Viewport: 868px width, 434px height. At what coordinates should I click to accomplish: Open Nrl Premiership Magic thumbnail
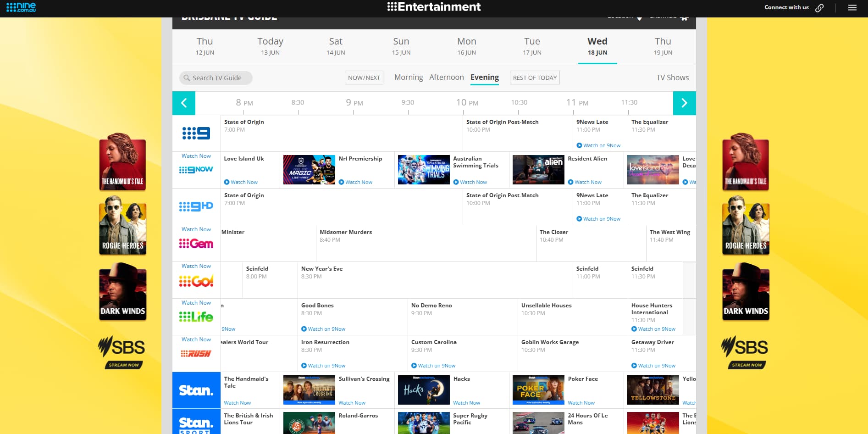tap(309, 170)
